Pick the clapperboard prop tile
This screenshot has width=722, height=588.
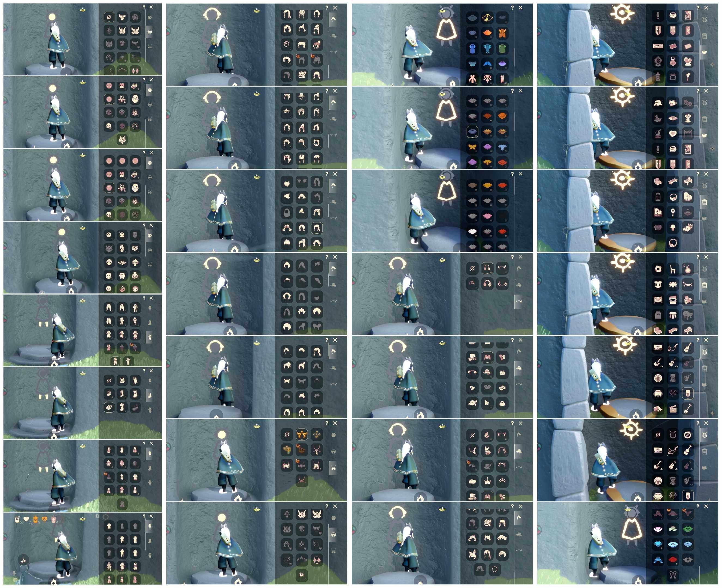tap(673, 409)
